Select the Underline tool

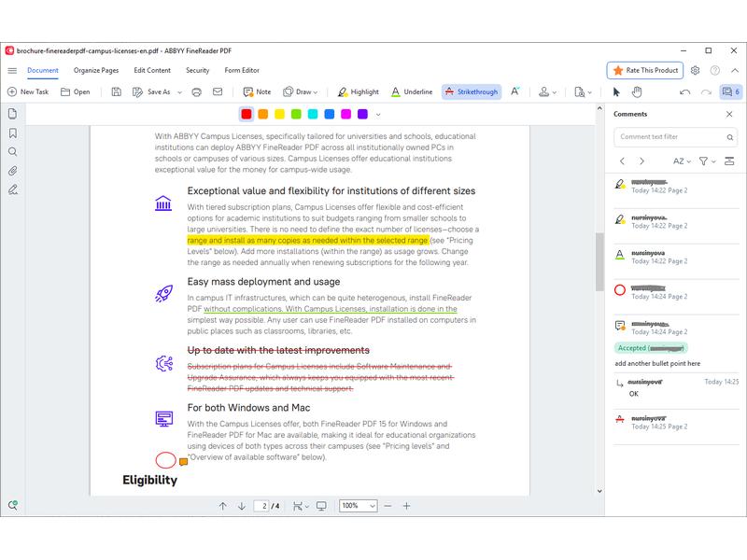coord(412,91)
